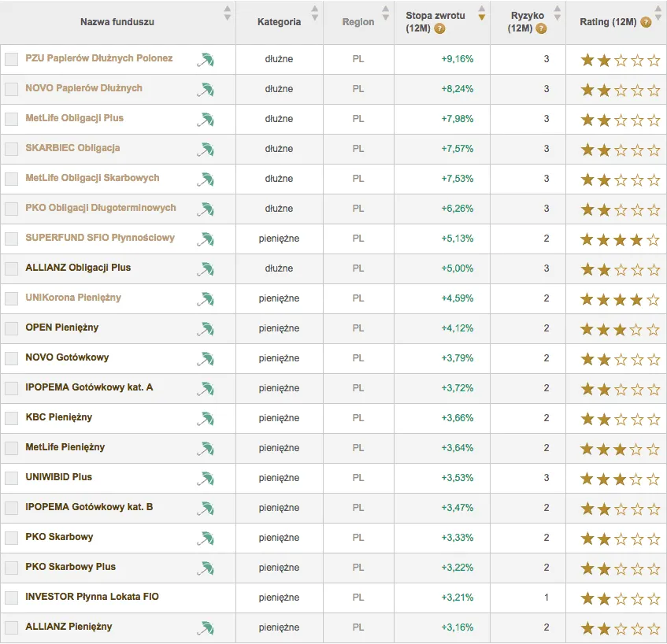
Task: Click the umbrella icon for SKARBIEC Obligacja
Action: coord(206,150)
